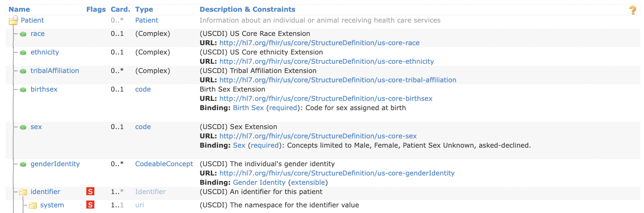Select the genderIdentity element name
Screen dimensions: 644x213
point(55,164)
